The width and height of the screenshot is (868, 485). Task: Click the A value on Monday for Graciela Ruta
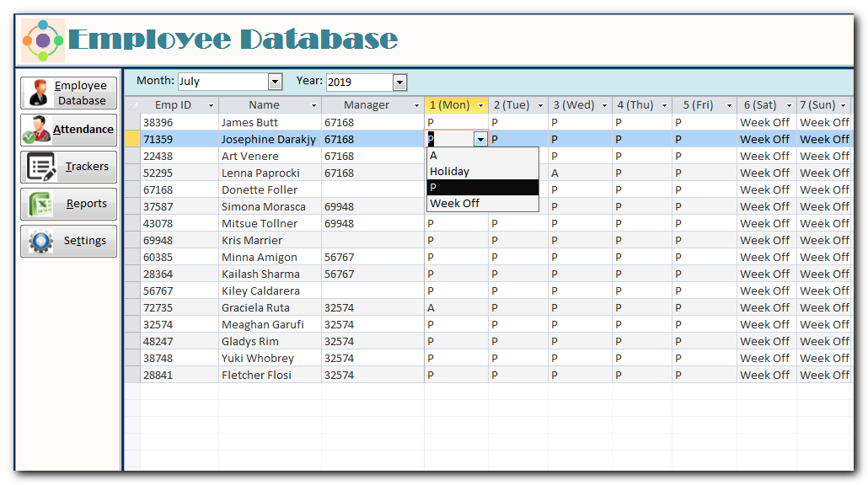[x=456, y=308]
